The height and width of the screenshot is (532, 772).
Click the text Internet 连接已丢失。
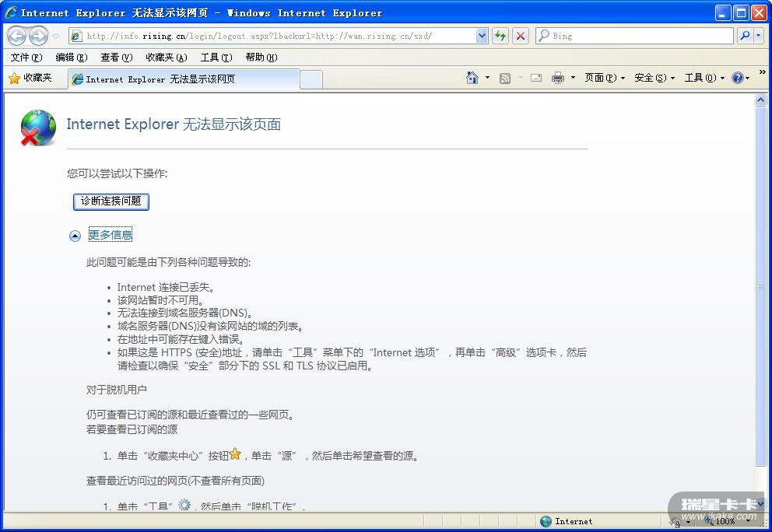pyautogui.click(x=166, y=288)
